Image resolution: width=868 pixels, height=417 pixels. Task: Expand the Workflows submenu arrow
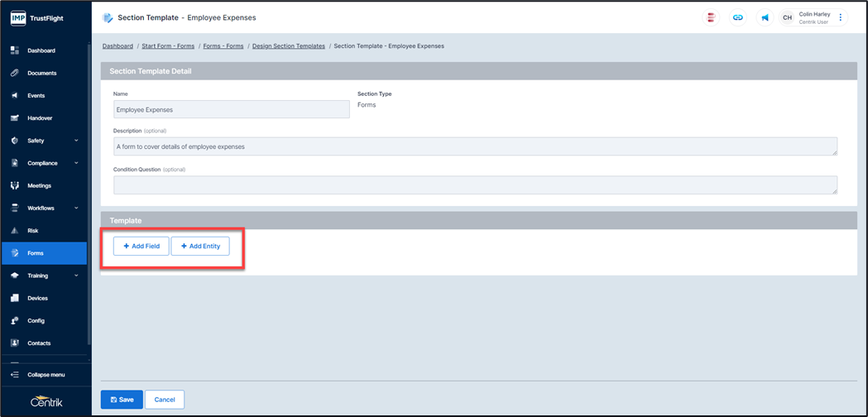pyautogui.click(x=77, y=208)
